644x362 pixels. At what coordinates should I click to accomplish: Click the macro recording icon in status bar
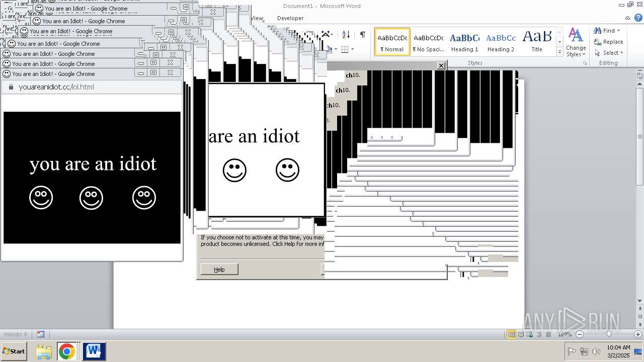(40, 334)
